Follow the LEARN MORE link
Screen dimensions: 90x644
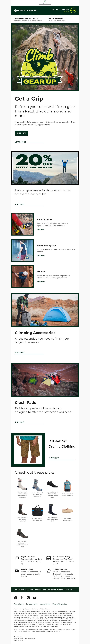pos(20,142)
